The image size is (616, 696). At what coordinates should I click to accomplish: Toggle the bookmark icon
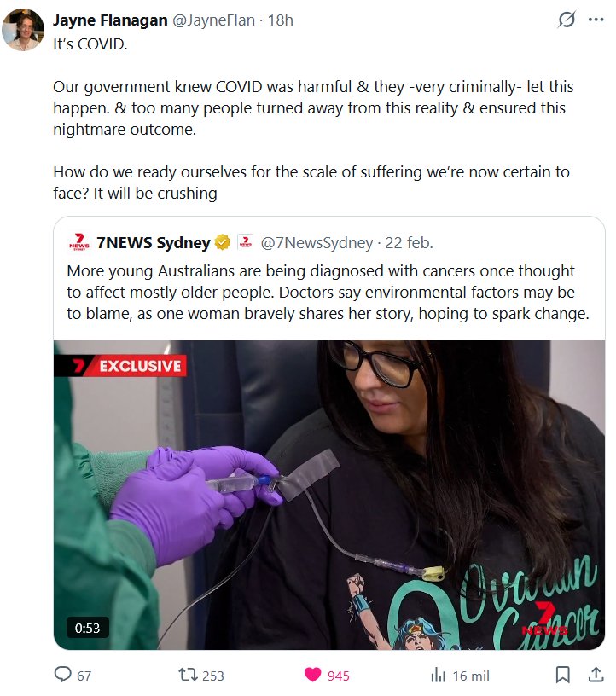point(563,676)
